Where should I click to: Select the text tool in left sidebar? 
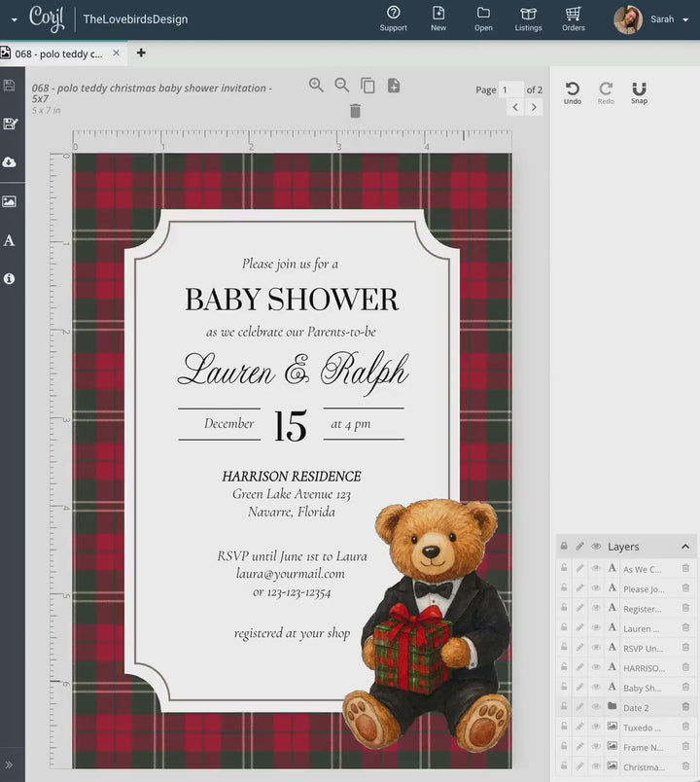point(10,240)
